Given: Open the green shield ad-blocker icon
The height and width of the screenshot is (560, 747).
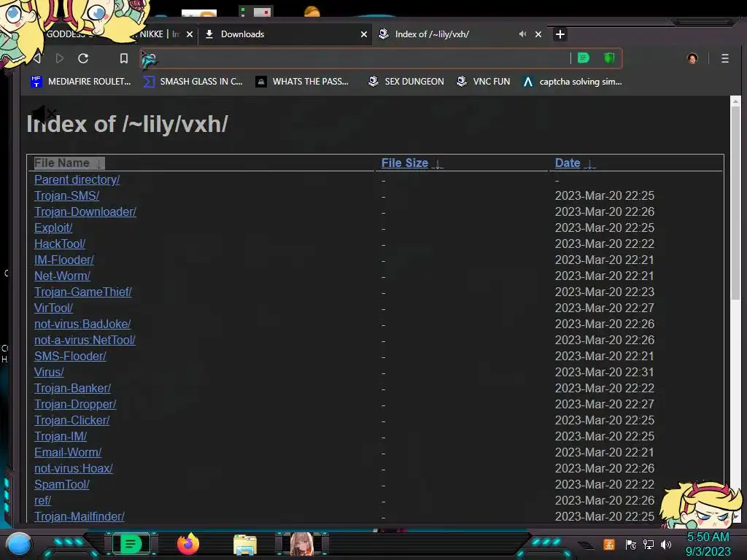Looking at the screenshot, I should point(609,58).
